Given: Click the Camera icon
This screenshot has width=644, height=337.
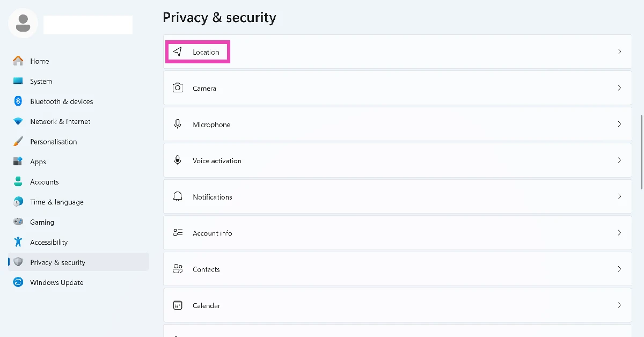Looking at the screenshot, I should click(x=178, y=87).
